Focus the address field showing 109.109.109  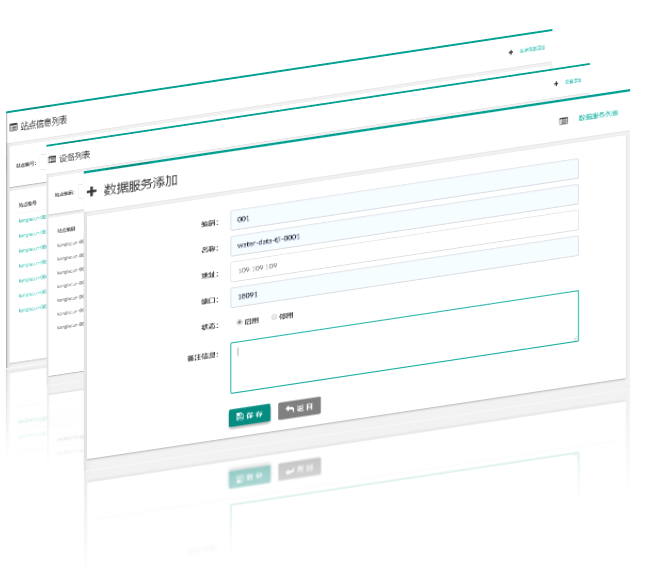point(404,246)
